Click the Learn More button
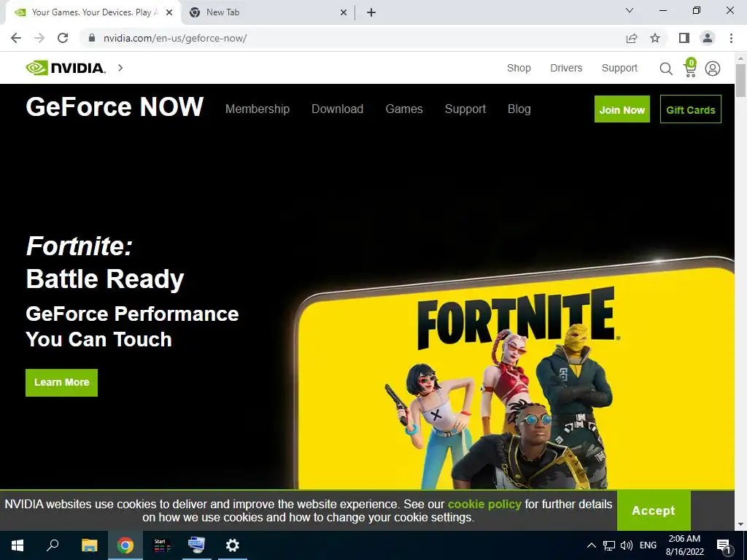 point(61,382)
